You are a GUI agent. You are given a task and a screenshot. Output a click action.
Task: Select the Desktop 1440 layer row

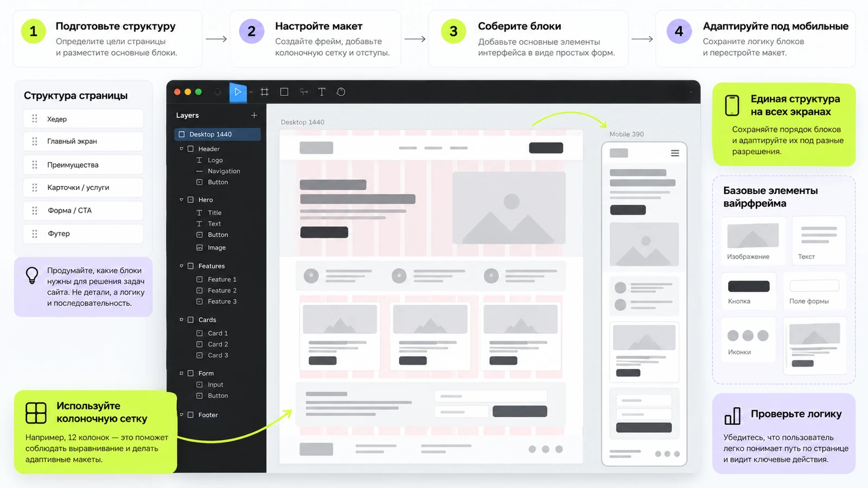click(217, 134)
